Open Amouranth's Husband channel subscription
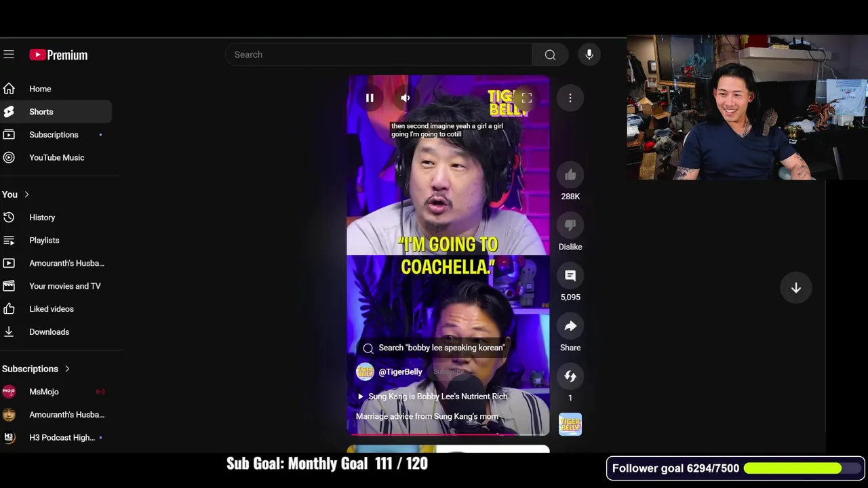The image size is (868, 488). click(x=56, y=415)
